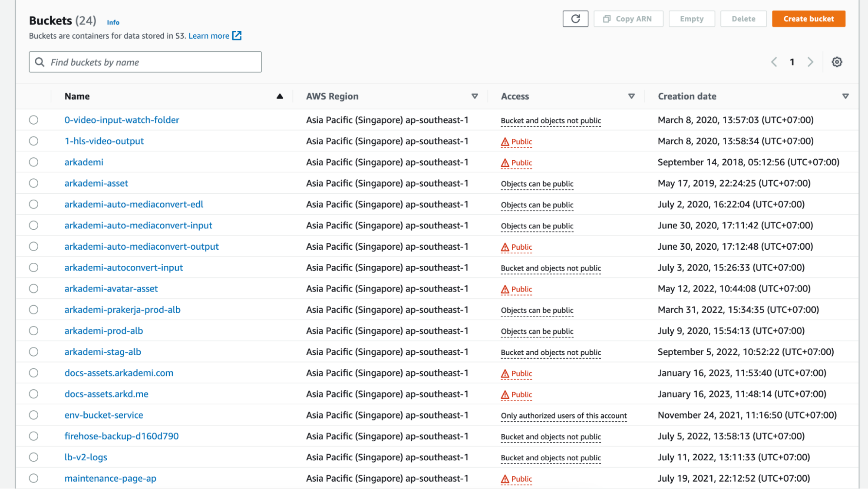Sort by Creation date column arrow

pyautogui.click(x=845, y=96)
